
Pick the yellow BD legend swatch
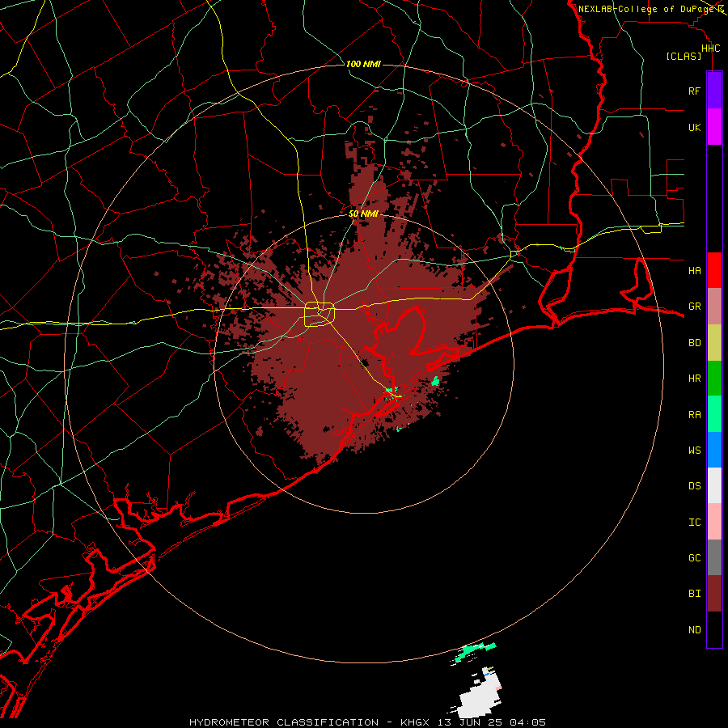point(714,343)
